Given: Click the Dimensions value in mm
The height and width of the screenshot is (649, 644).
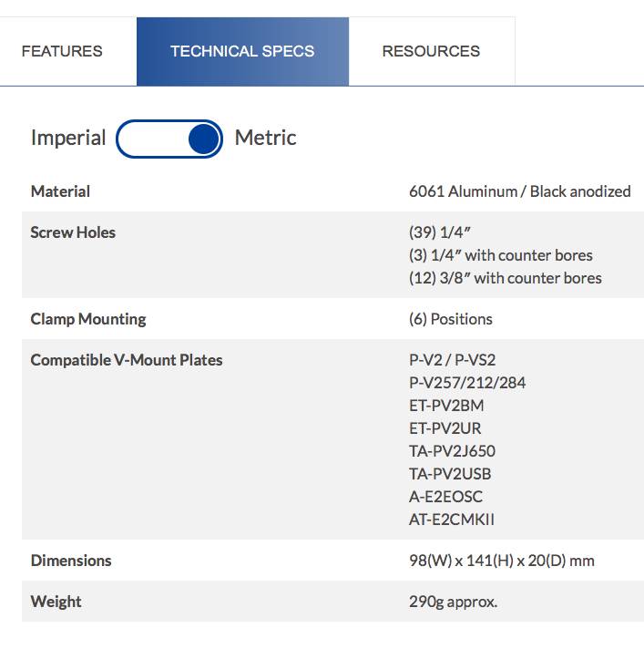Looking at the screenshot, I should coord(501,561).
